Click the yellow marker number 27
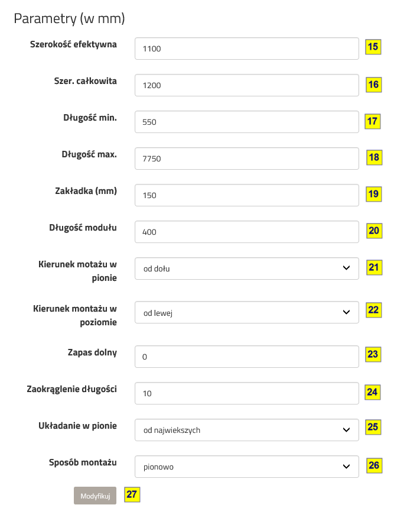 point(132,494)
